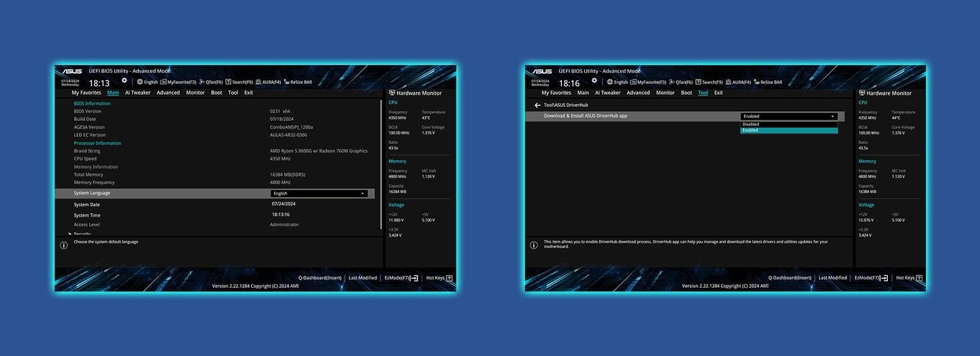Select Tool tab in right window
980x356 pixels.
click(703, 93)
